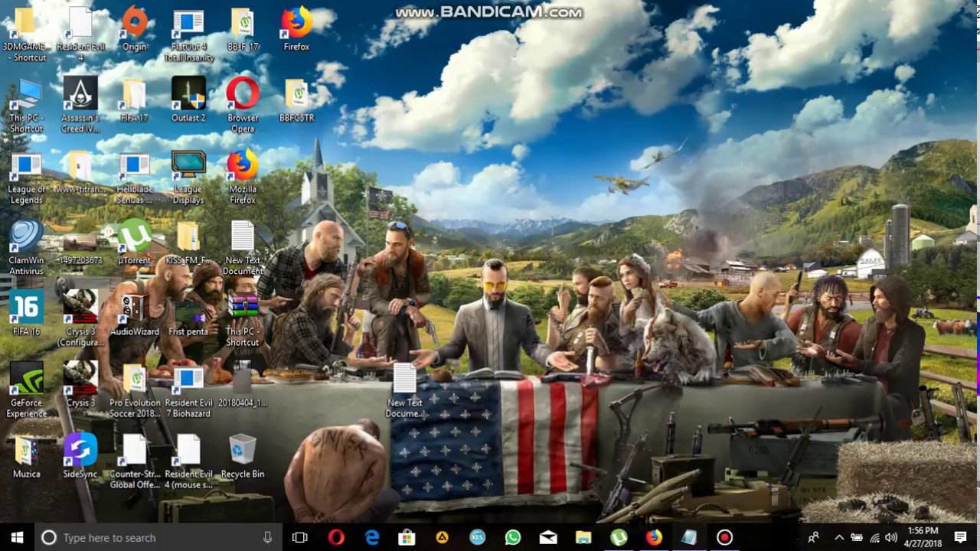Launch the League of Legends shortcut

pyautogui.click(x=26, y=177)
